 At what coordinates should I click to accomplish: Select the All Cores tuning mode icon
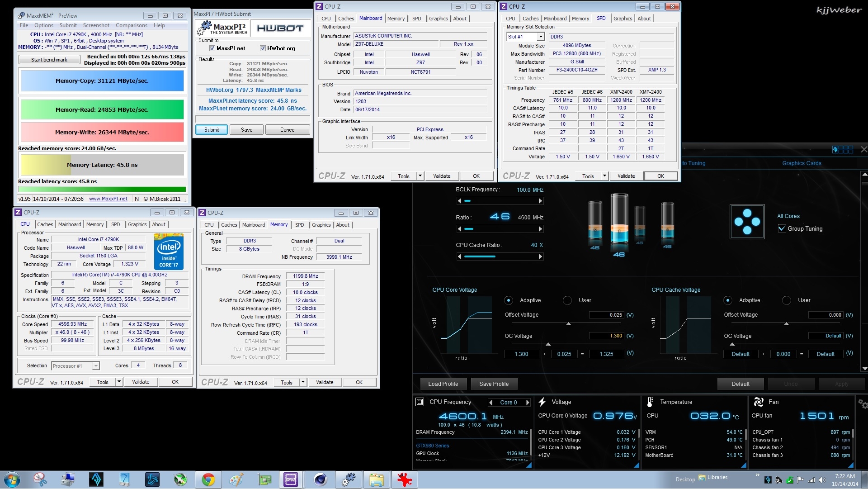tap(747, 222)
